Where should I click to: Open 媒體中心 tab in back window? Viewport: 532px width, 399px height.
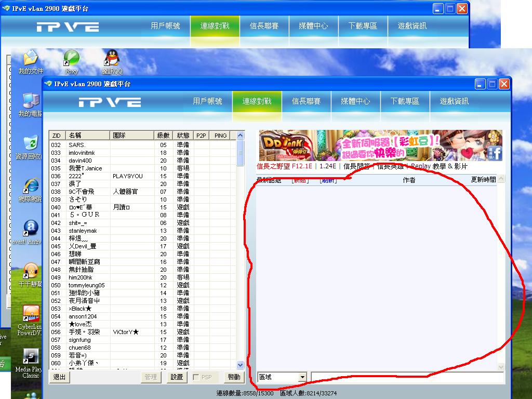pyautogui.click(x=313, y=26)
